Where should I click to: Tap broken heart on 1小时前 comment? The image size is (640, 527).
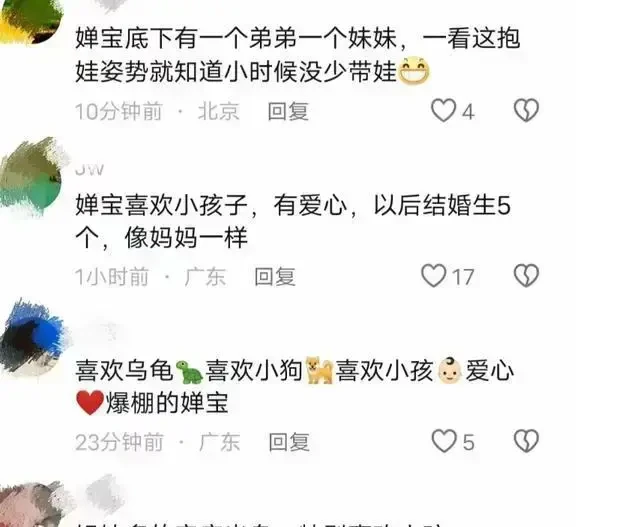(526, 276)
